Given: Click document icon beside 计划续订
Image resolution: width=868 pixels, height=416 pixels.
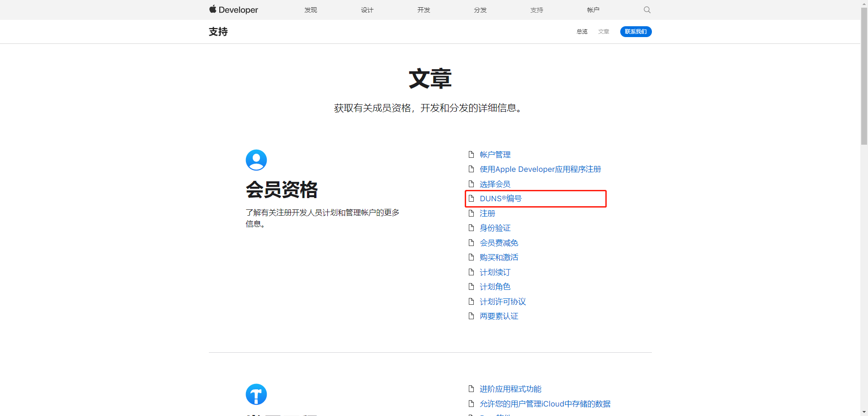Looking at the screenshot, I should (x=471, y=272).
